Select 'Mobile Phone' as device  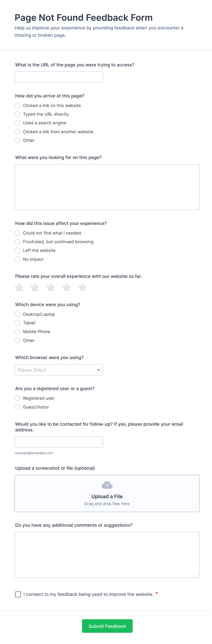pyautogui.click(x=18, y=332)
